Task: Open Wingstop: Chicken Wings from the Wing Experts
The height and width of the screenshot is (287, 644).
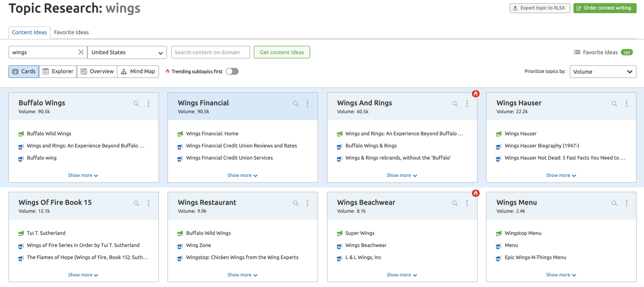Action: [x=242, y=257]
